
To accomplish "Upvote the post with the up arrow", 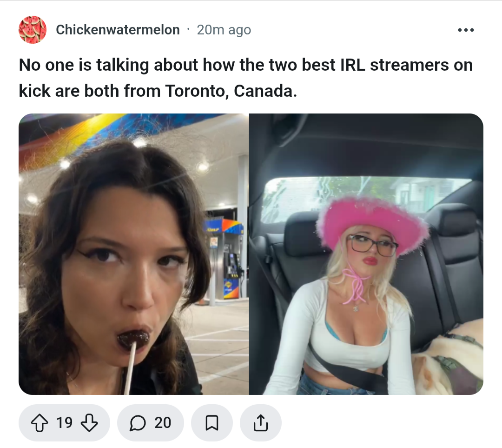I will pos(40,423).
